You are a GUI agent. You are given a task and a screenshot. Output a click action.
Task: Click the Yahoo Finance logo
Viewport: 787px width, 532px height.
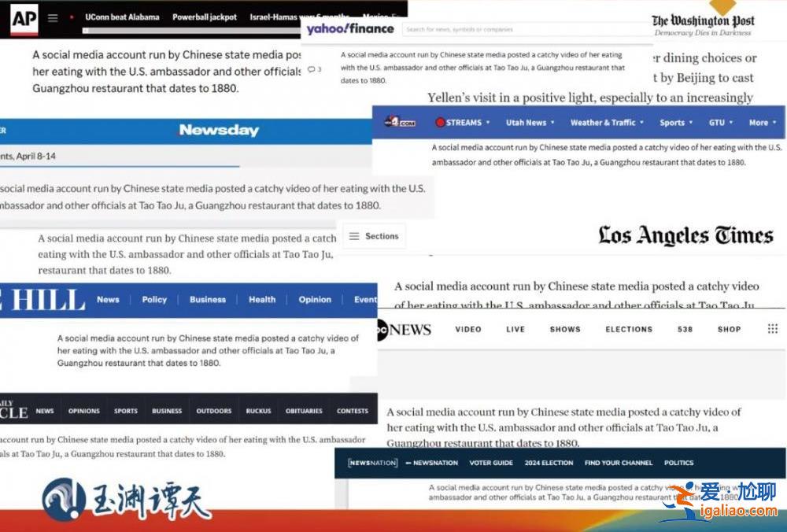350,28
